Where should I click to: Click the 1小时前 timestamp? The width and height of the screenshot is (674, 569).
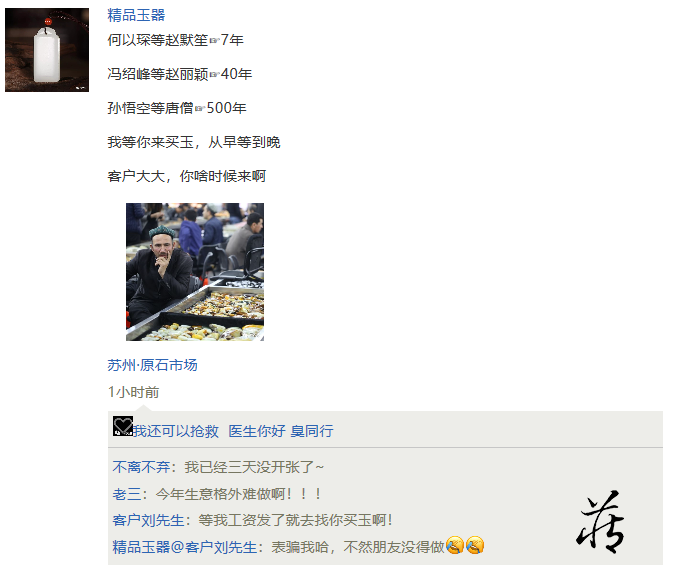(x=133, y=392)
